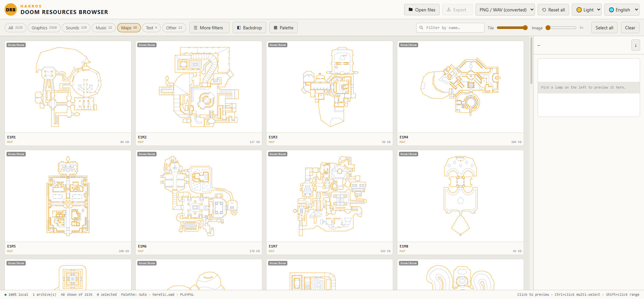Click the '0 selected' status text
The image size is (644, 299).
(107, 294)
